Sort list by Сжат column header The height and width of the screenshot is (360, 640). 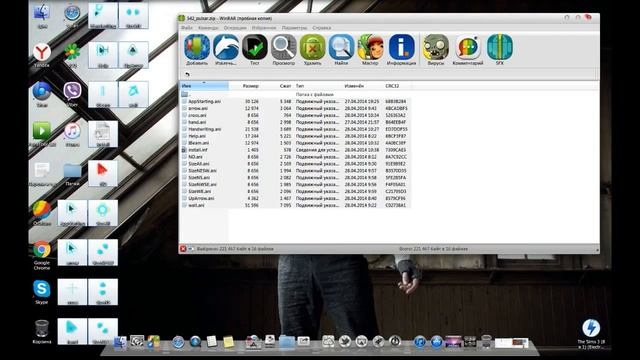click(285, 86)
